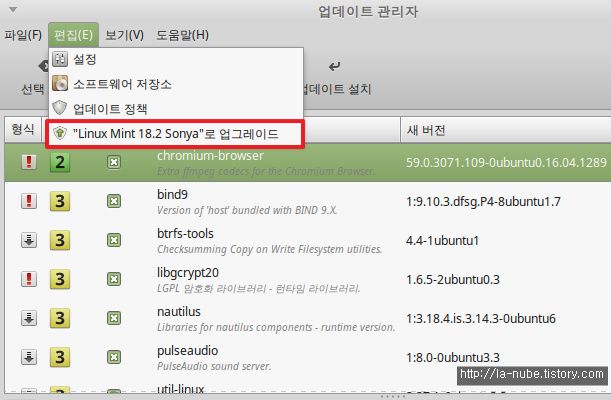Click upgrade to Linux Mint 18.2 Sonya
The image size is (611, 400).
click(x=175, y=134)
